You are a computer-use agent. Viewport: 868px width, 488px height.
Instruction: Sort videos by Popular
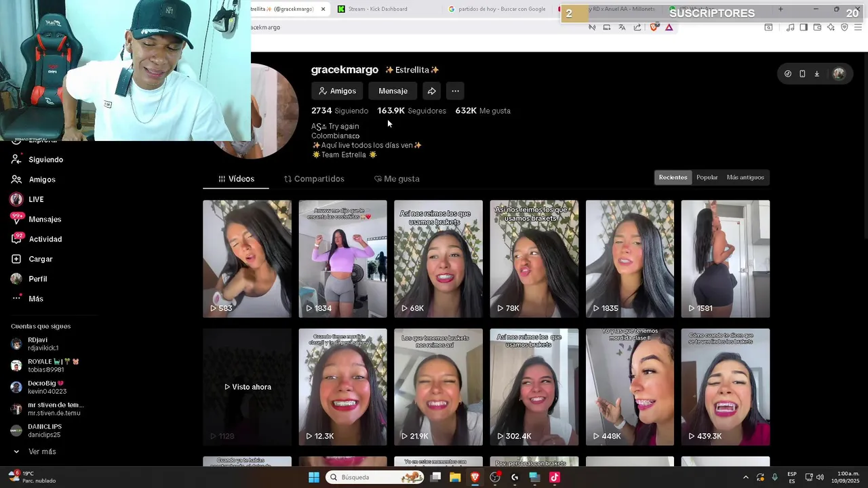point(707,178)
